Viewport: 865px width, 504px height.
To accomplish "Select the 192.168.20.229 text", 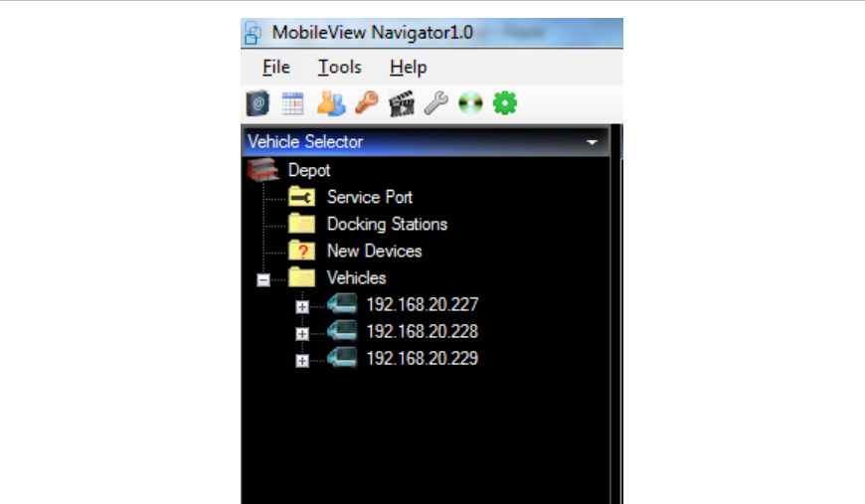I will (422, 359).
